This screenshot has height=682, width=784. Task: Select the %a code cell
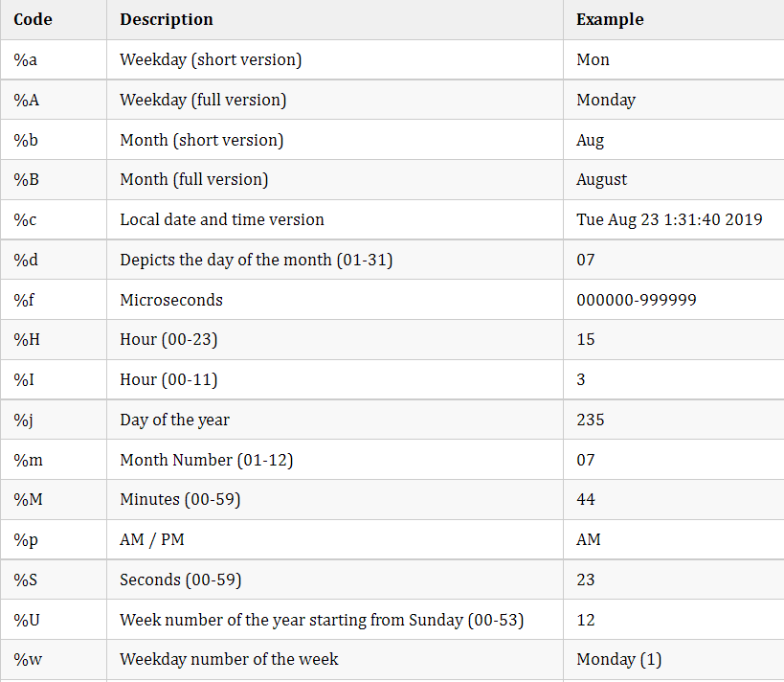25,59
